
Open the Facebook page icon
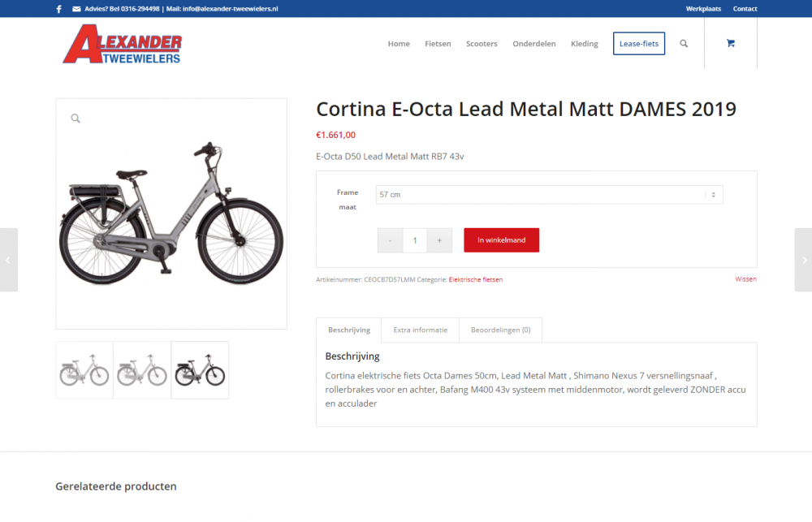point(59,9)
